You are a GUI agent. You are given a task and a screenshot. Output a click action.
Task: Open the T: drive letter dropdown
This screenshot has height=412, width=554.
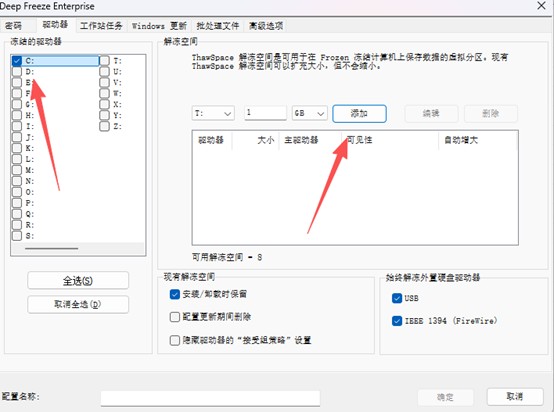pos(213,113)
